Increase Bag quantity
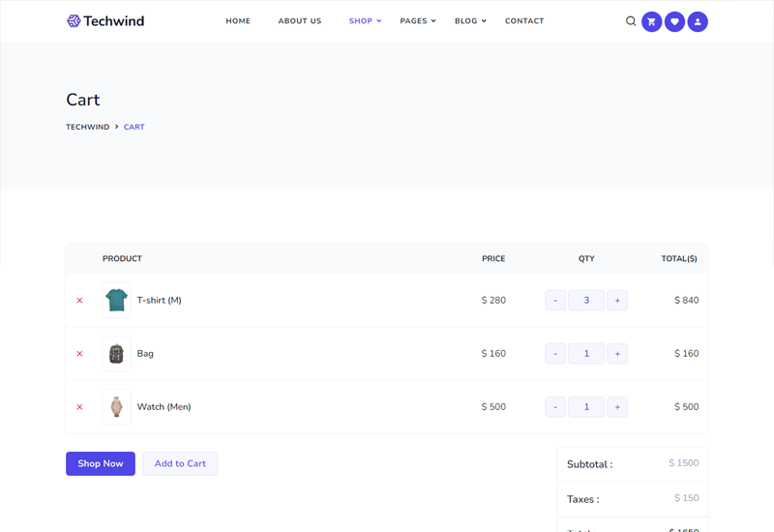774x532 pixels. (617, 354)
